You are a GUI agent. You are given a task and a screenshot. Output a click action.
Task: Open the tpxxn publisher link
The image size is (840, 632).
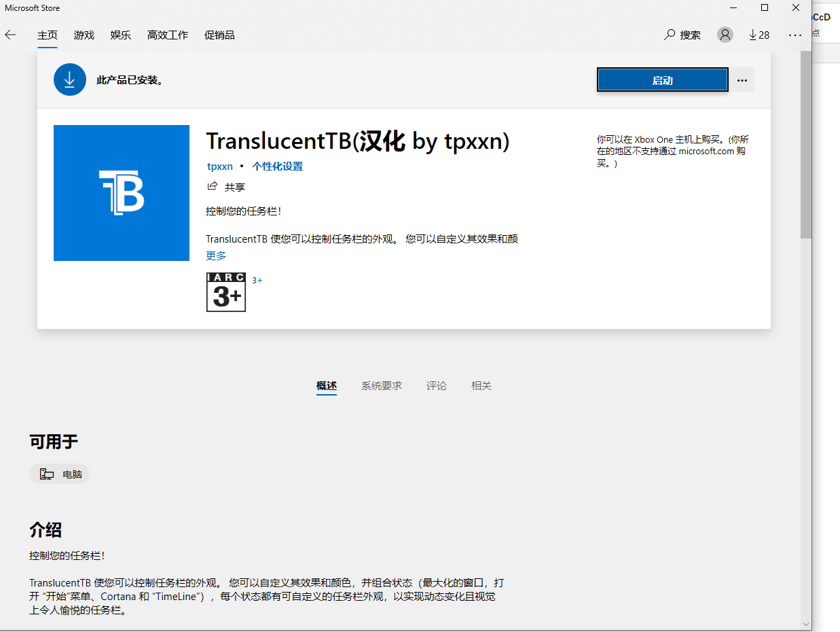[220, 166]
